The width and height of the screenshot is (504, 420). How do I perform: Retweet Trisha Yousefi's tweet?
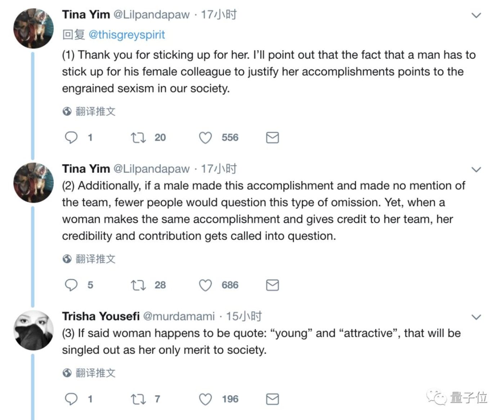138,399
